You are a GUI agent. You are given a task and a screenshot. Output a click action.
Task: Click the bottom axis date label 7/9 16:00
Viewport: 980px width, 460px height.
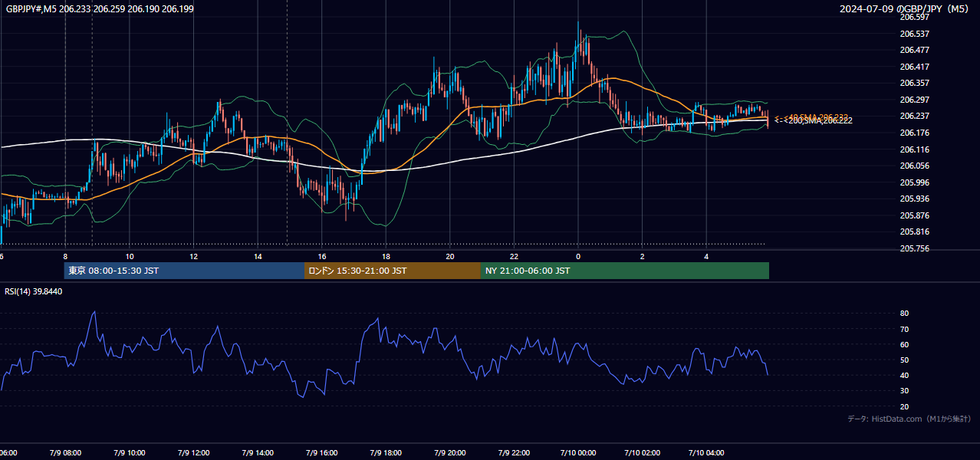(322, 453)
